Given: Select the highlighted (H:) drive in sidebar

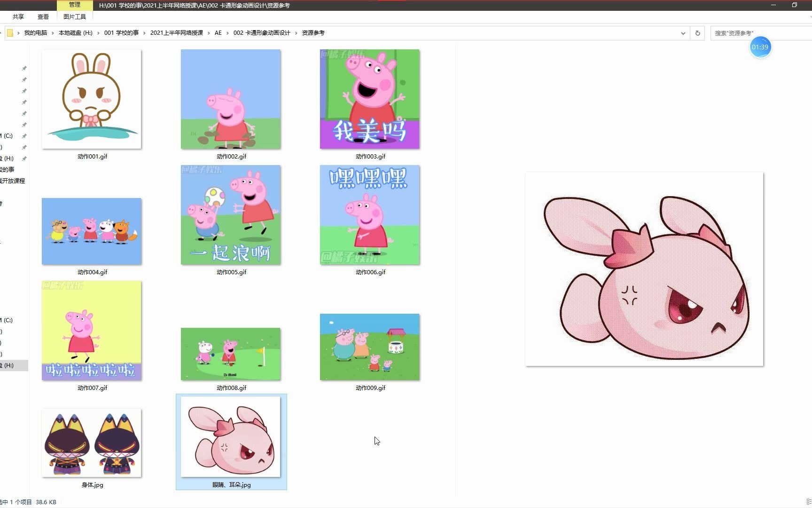Looking at the screenshot, I should pyautogui.click(x=14, y=365).
